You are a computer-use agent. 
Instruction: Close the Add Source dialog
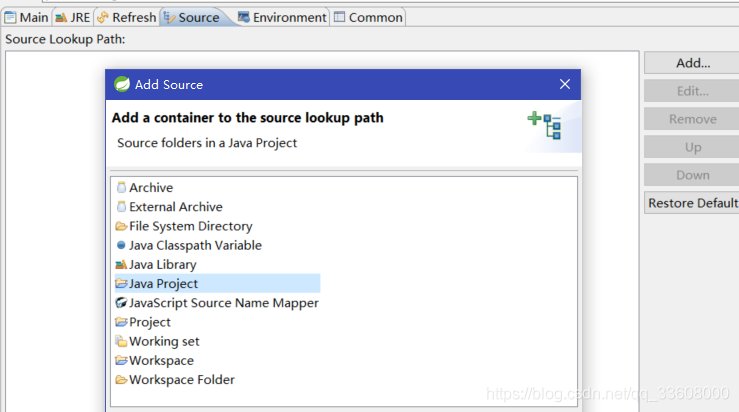click(565, 84)
